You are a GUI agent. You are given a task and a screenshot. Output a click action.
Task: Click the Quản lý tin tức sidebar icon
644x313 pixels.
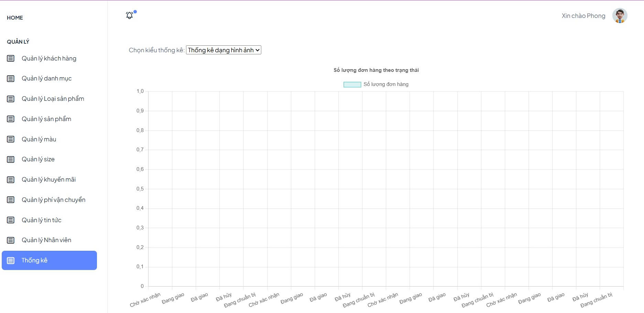pyautogui.click(x=10, y=220)
